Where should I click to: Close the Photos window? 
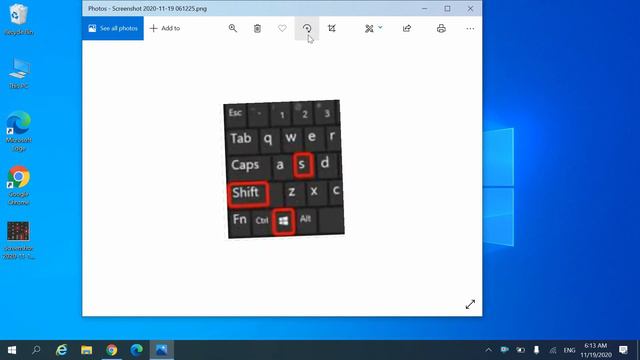point(470,9)
